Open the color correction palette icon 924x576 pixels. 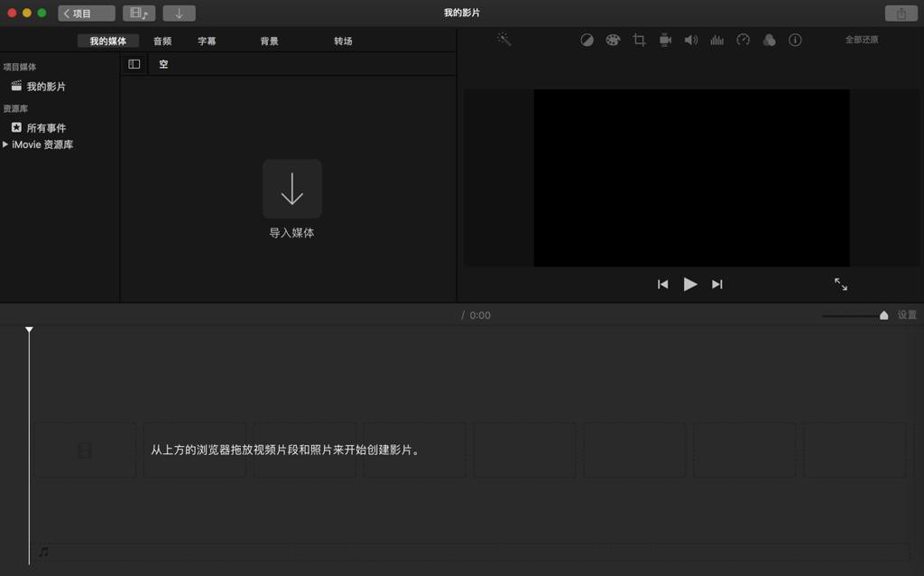click(x=613, y=40)
